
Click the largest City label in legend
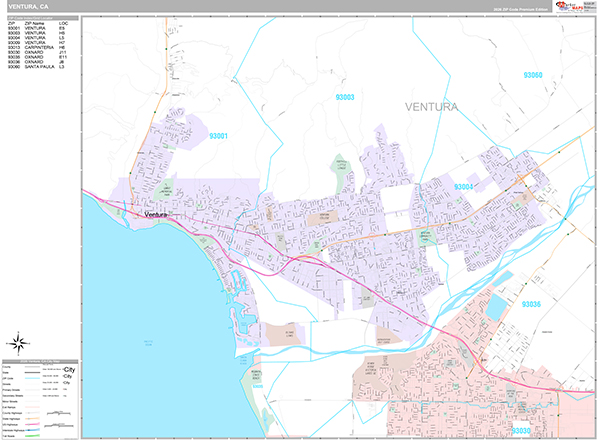point(68,367)
